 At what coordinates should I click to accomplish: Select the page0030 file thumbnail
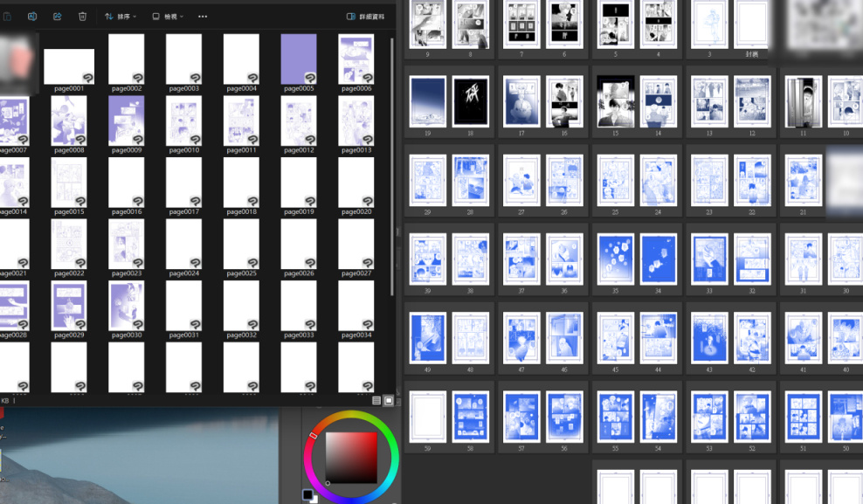click(127, 306)
